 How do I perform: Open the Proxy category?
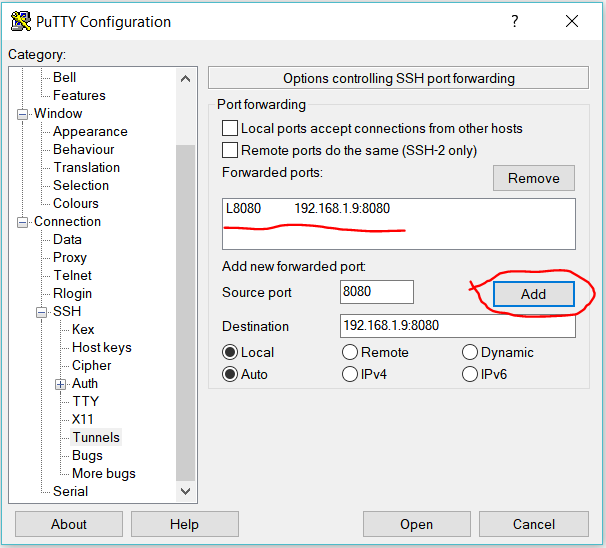70,258
